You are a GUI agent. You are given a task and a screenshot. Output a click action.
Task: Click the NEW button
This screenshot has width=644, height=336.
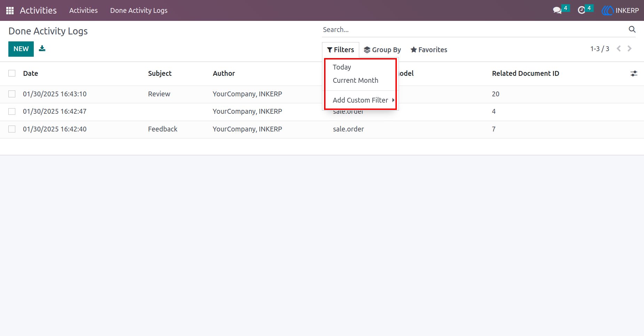tap(21, 49)
